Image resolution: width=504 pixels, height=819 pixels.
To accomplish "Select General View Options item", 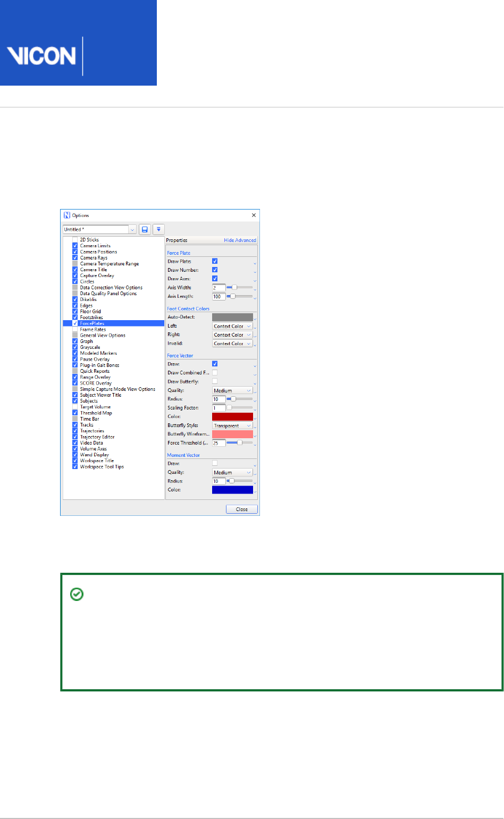I will pyautogui.click(x=103, y=336).
